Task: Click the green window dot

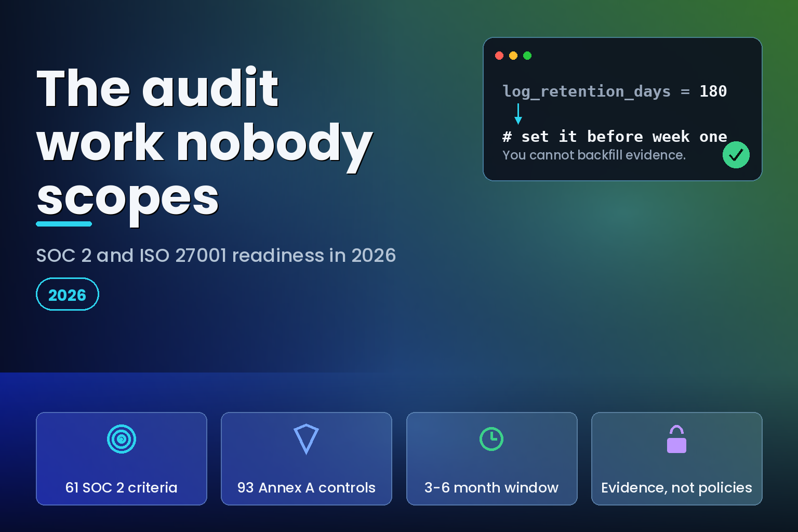Action: point(527,56)
